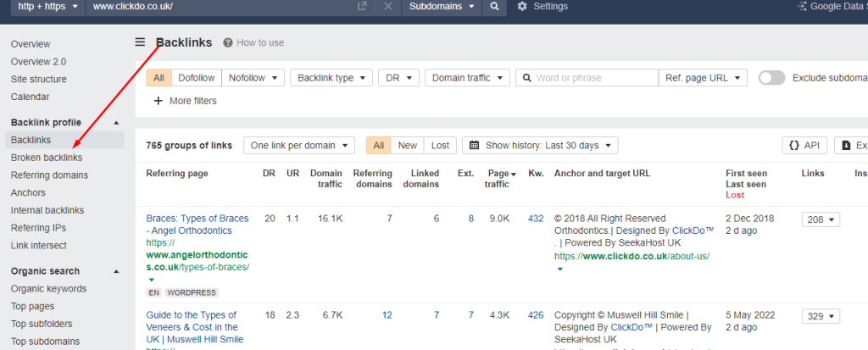Click the search icon in Word or phrase box
Viewport: 868px width, 350px height.
pyautogui.click(x=527, y=78)
